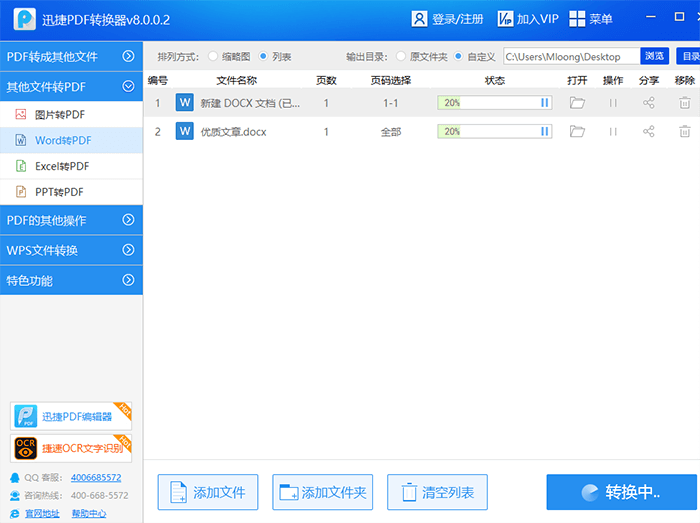Click the 图片转PDF image icon
Viewport: 700px width, 523px height.
click(21, 115)
